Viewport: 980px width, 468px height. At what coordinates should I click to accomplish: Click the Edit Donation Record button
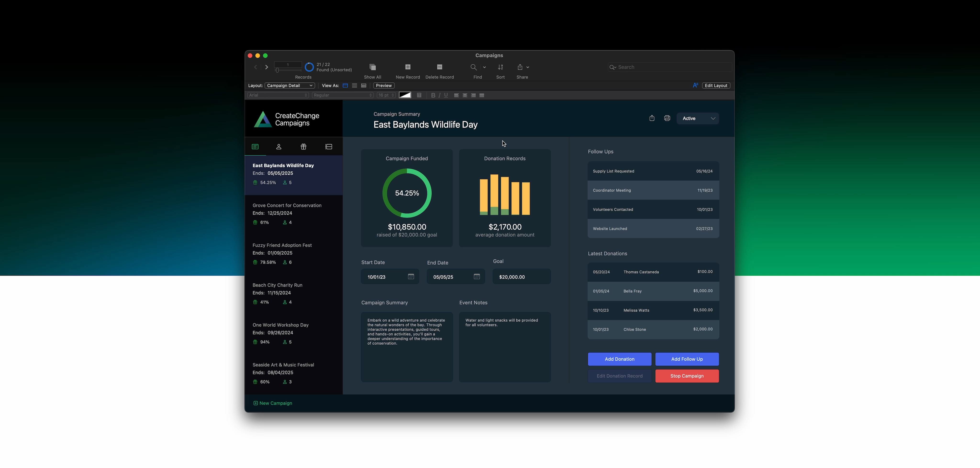619,376
